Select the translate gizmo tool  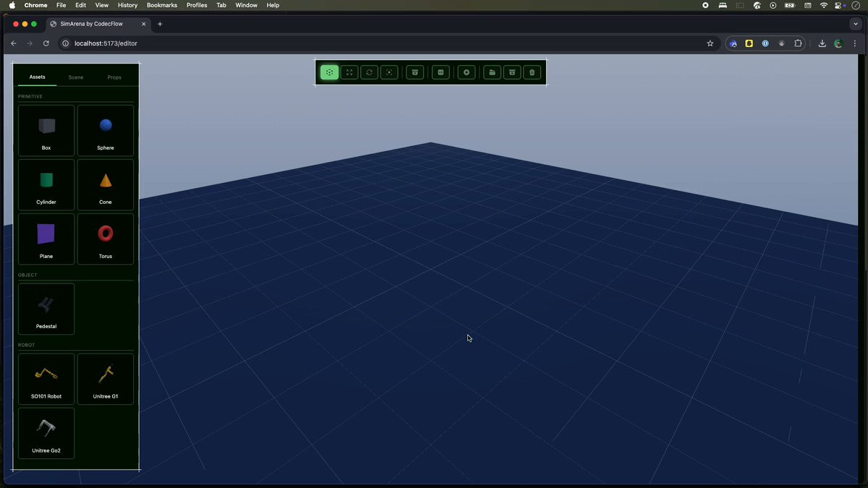329,72
